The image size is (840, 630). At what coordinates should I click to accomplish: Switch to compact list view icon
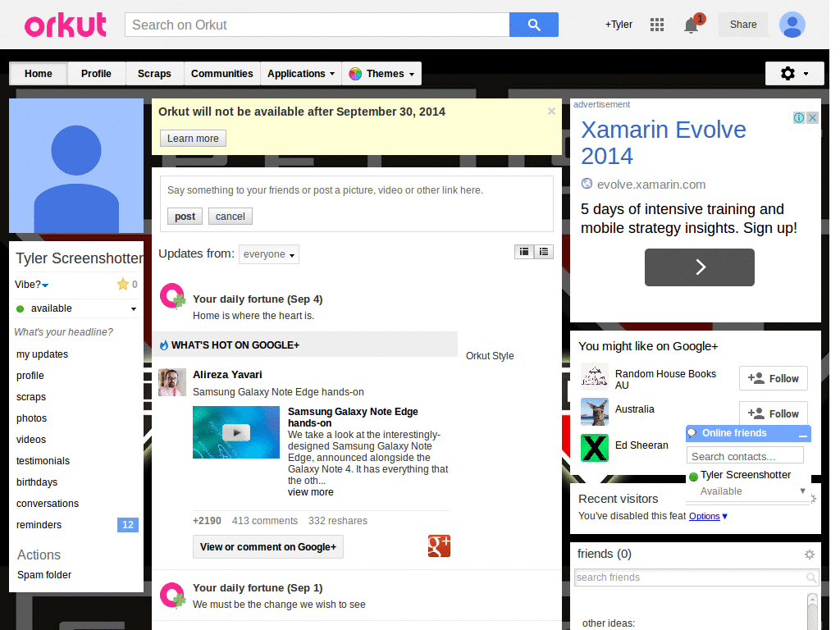pos(544,252)
